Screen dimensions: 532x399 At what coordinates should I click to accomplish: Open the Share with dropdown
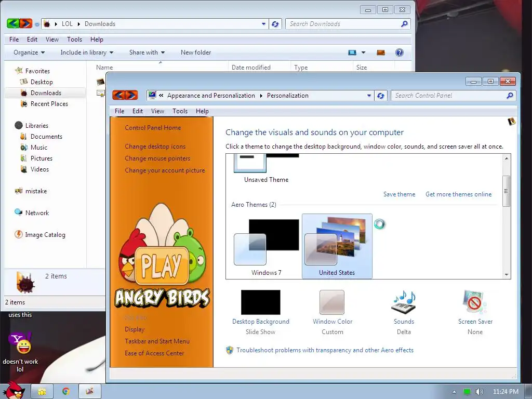pyautogui.click(x=147, y=52)
